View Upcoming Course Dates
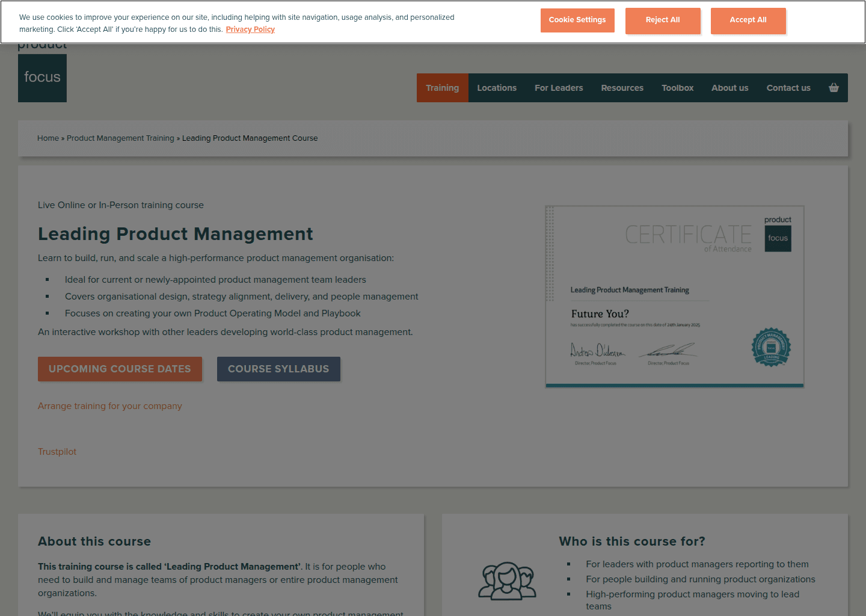Screen dimensions: 866x616 [120, 369]
